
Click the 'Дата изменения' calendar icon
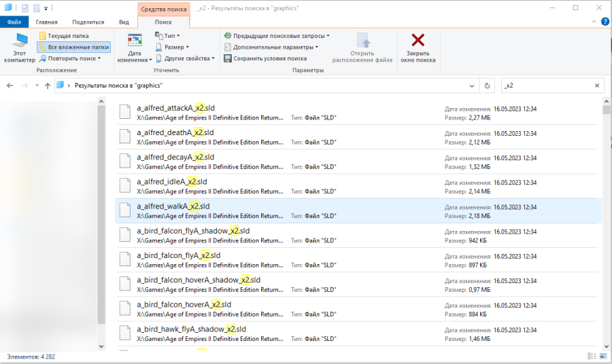135,41
